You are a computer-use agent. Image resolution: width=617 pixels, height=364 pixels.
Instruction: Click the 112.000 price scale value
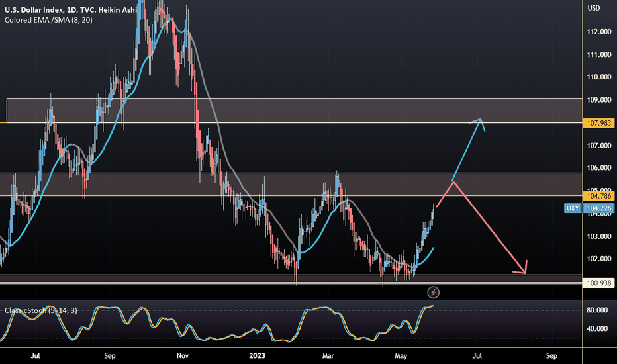point(599,32)
